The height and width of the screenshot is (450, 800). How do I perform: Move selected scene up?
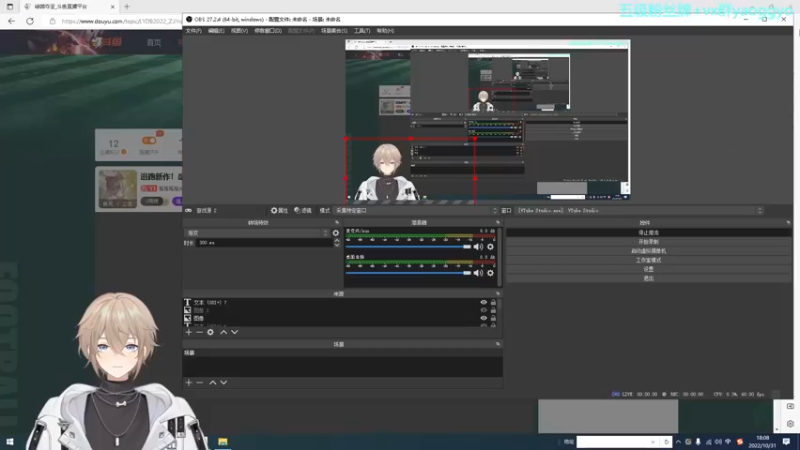point(213,382)
